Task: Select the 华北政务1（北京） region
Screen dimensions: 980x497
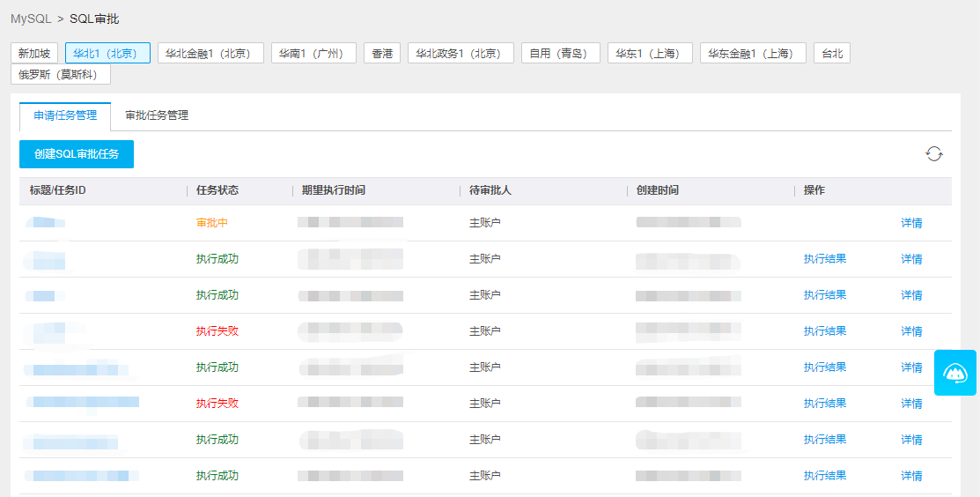Action: [x=461, y=54]
